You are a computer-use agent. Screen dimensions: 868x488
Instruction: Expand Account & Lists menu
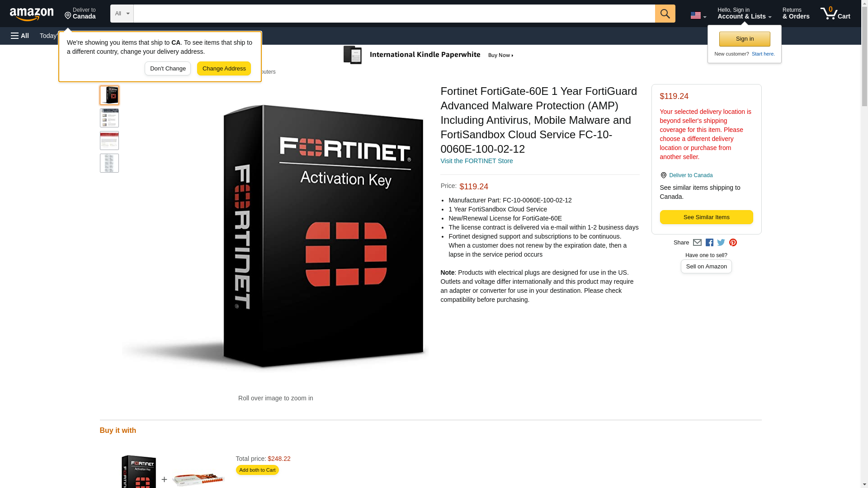[744, 14]
